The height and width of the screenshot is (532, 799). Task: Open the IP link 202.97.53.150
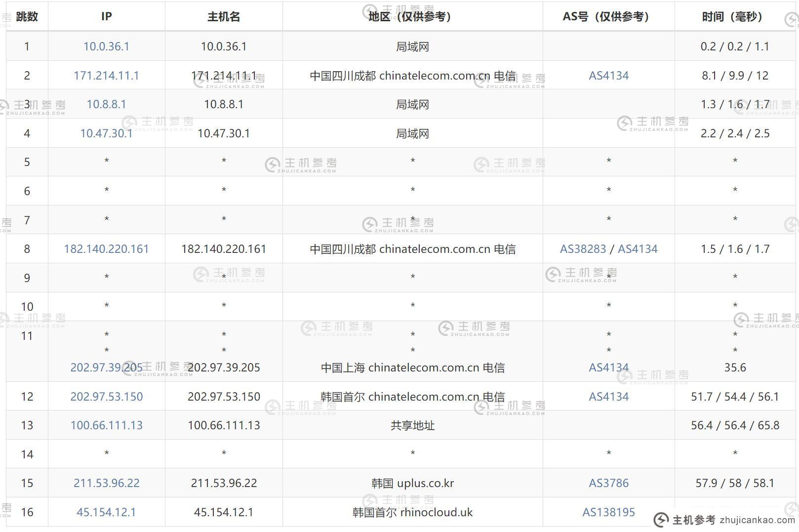(x=106, y=397)
